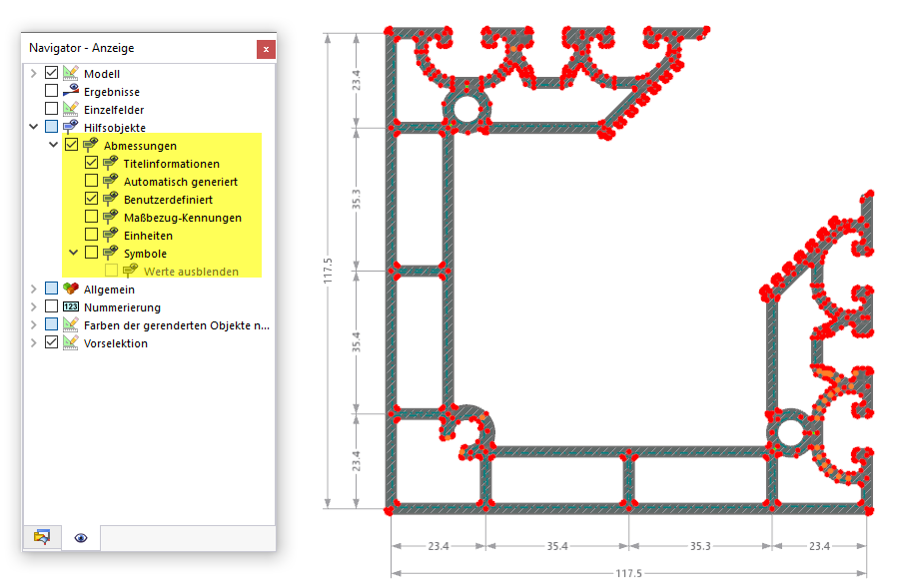Enable the Ergebnisse checkbox

(x=51, y=91)
